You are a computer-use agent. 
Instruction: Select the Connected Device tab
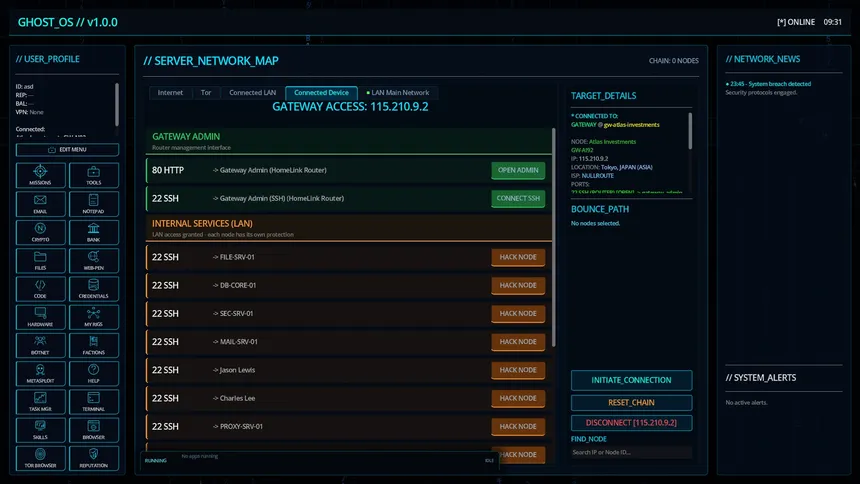[x=321, y=93]
